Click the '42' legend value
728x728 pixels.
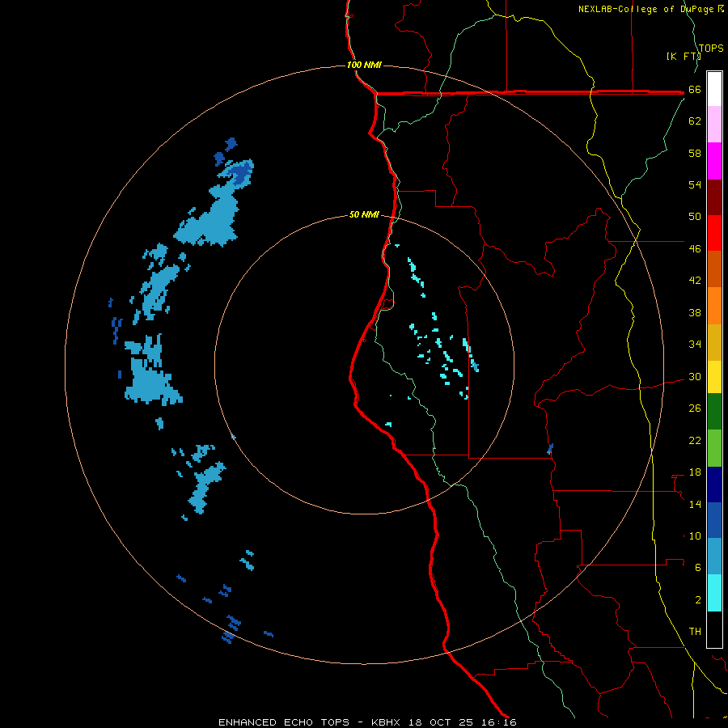pos(695,281)
